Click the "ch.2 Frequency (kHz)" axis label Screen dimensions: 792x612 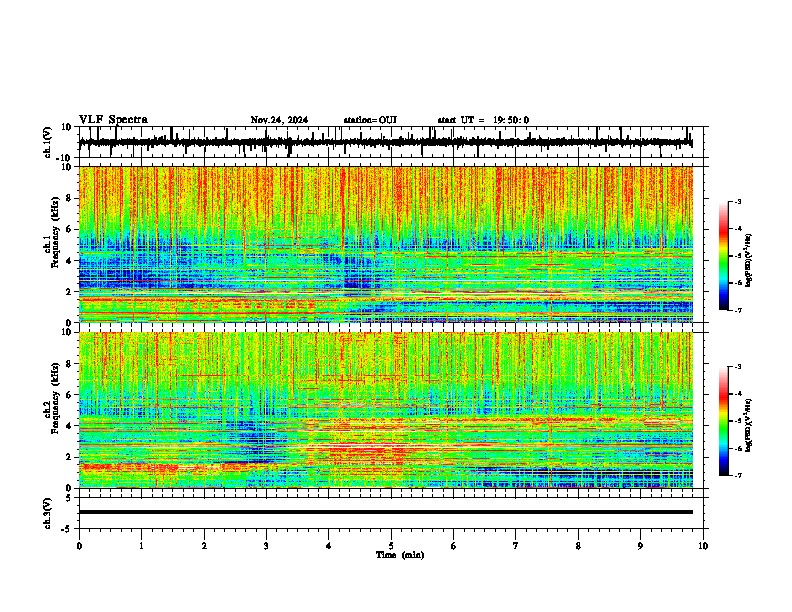point(51,398)
